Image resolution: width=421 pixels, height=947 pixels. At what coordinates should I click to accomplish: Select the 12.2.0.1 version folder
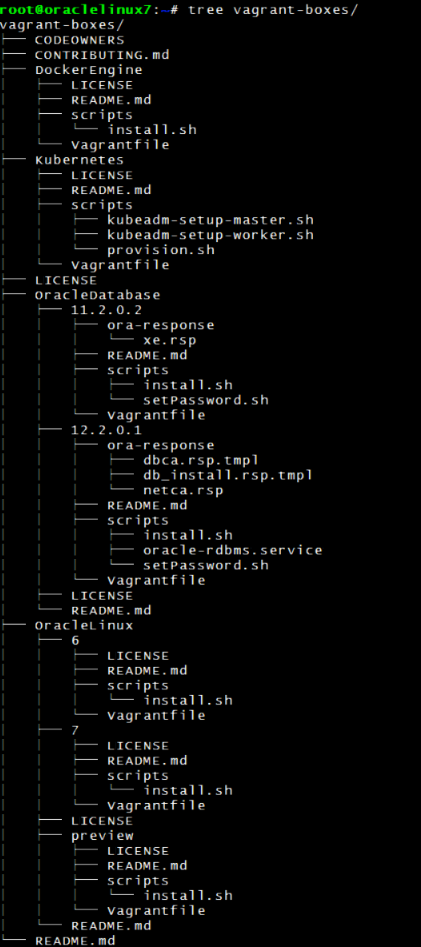click(x=98, y=430)
